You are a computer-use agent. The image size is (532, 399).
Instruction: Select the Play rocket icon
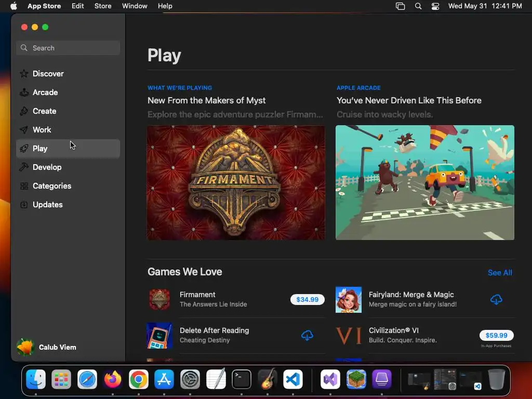coord(24,148)
